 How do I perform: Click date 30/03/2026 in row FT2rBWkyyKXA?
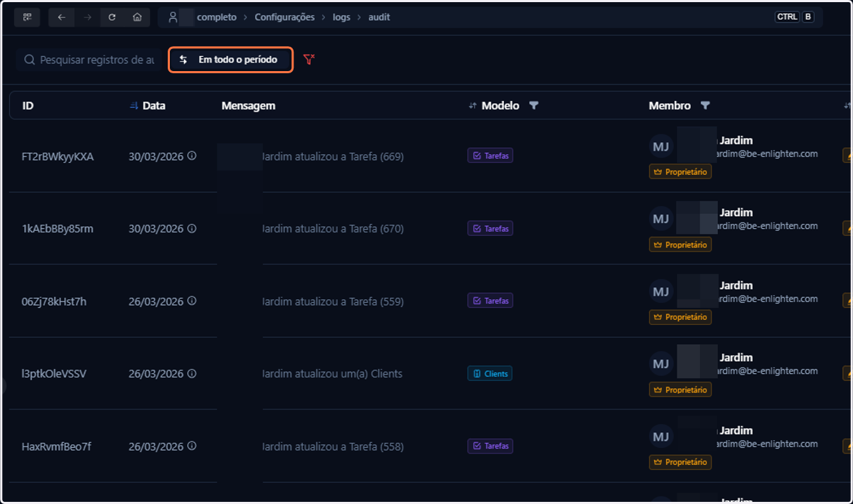[156, 156]
